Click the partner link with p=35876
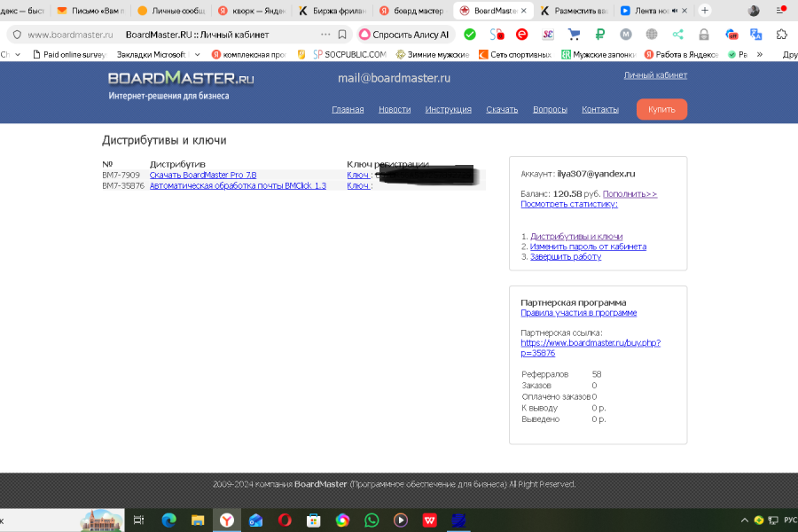798x532 pixels. (x=591, y=348)
